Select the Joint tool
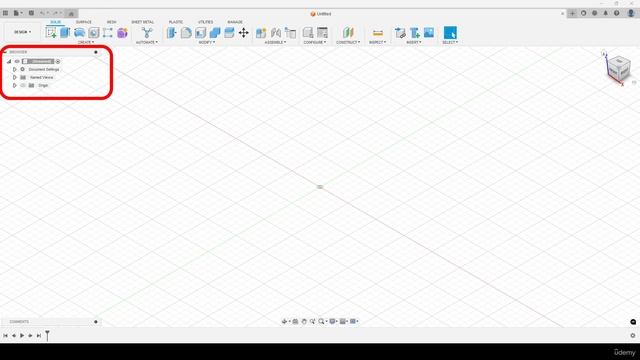 [x=276, y=33]
